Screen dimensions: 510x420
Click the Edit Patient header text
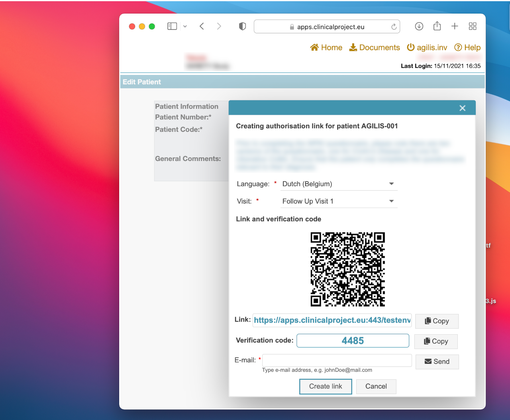tap(142, 82)
